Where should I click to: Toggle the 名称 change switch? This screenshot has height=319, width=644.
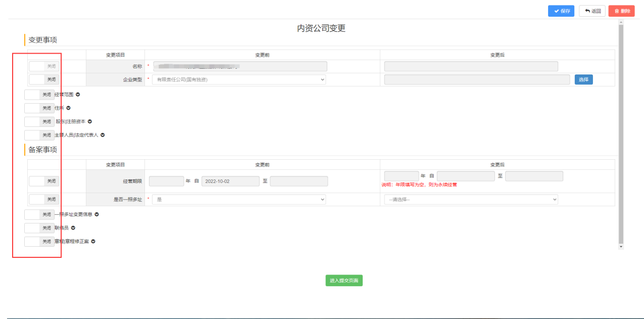click(x=44, y=66)
